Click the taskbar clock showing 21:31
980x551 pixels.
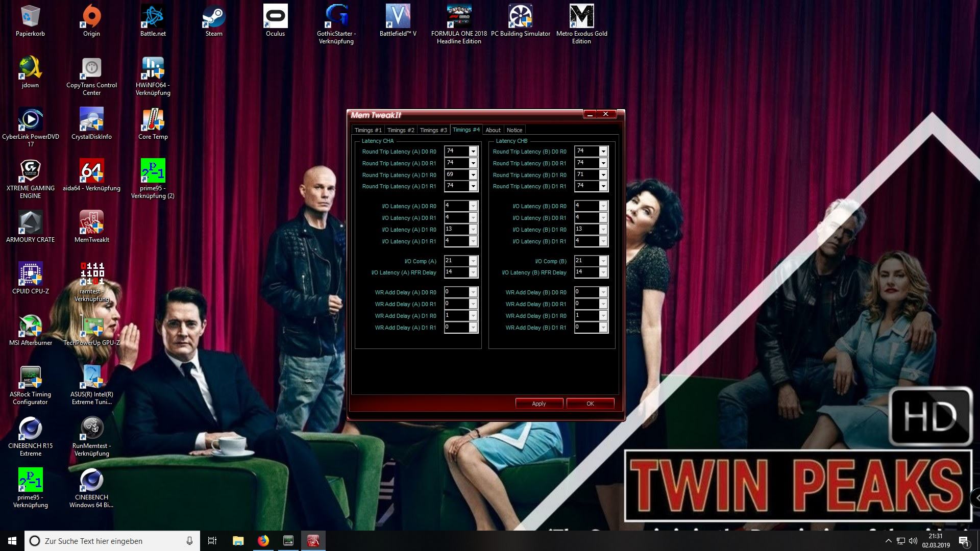936,541
